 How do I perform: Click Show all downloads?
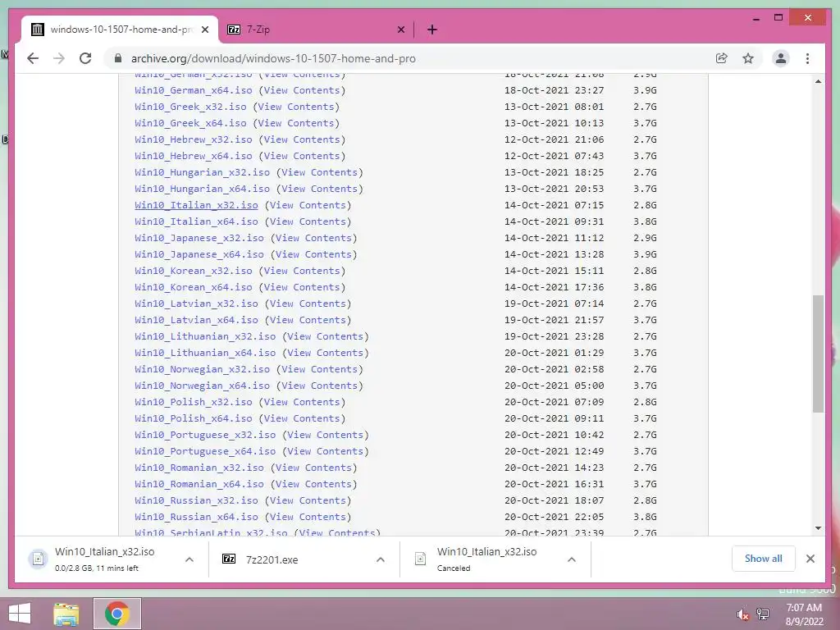click(x=763, y=558)
